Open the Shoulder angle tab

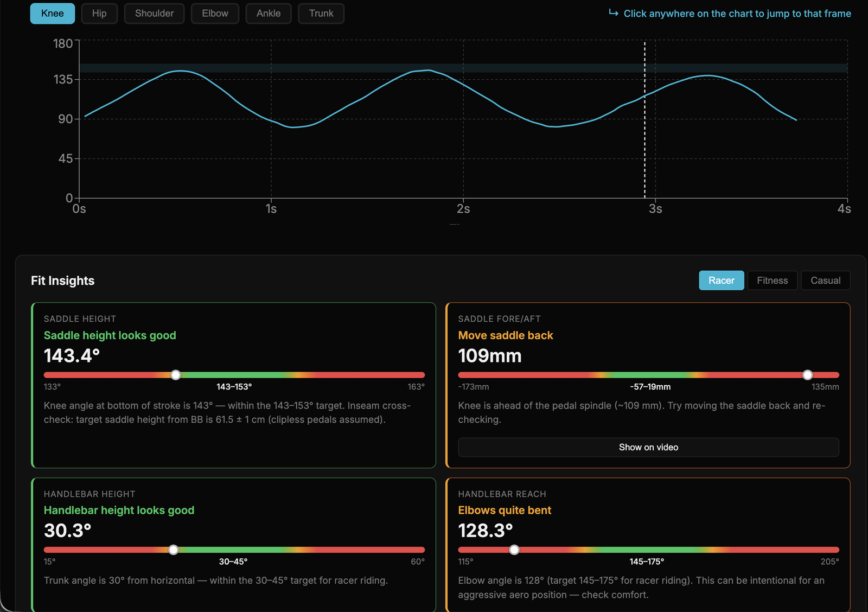coord(154,14)
